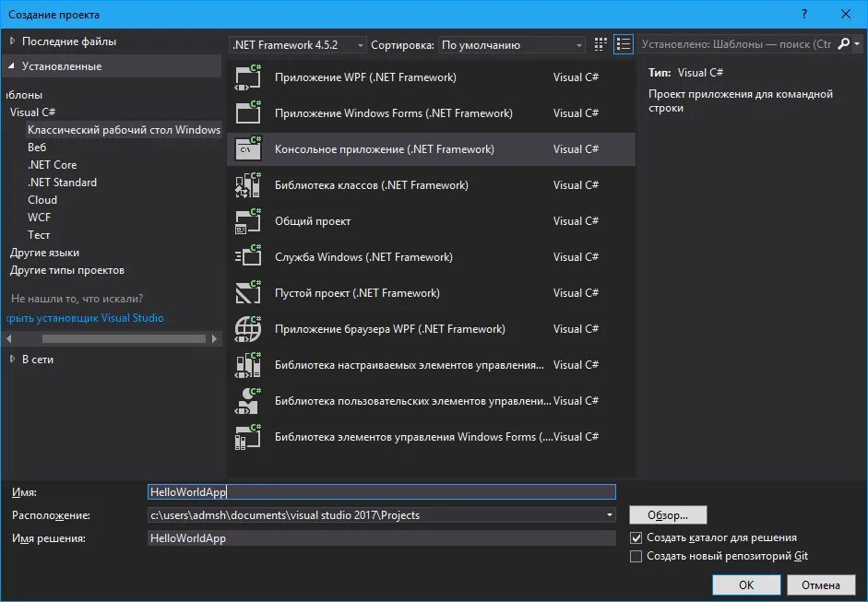Click the 'Обзор...' browse button
868x602 pixels.
coord(668,515)
